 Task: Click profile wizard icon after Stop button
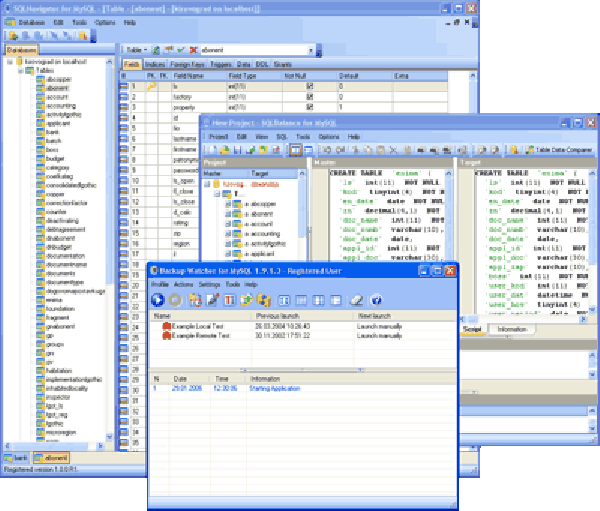point(195,300)
